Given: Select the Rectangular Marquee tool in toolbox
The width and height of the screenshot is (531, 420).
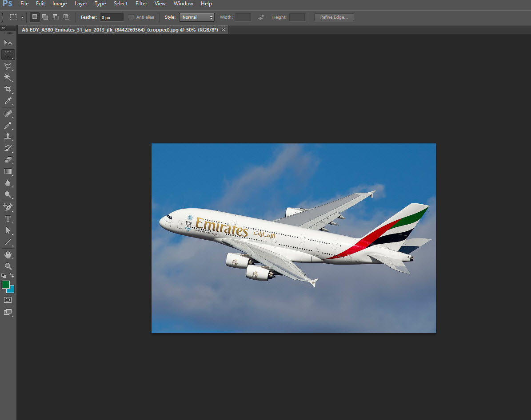Looking at the screenshot, I should coord(8,54).
